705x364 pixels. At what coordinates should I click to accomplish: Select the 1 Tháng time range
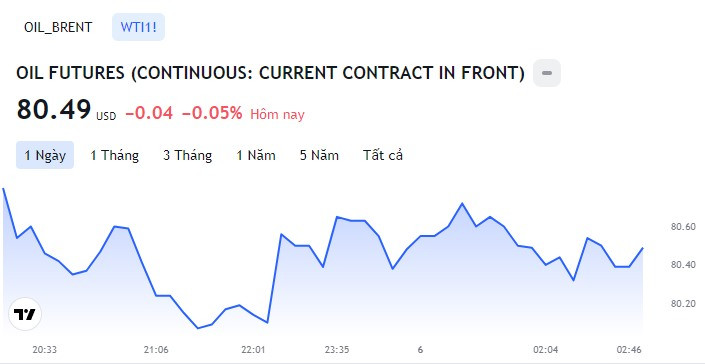tap(115, 155)
